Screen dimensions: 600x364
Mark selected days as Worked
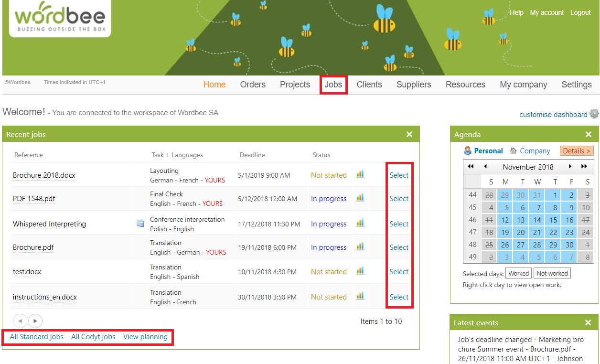[518, 274]
